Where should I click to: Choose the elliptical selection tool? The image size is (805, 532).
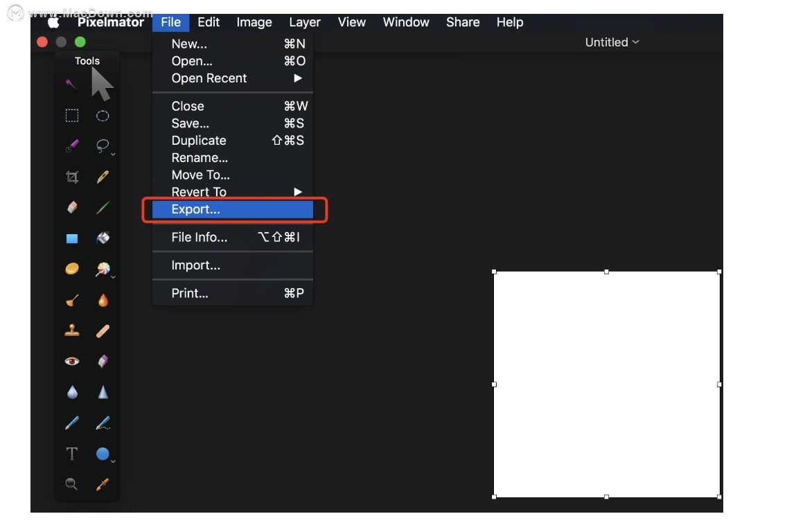coord(103,116)
